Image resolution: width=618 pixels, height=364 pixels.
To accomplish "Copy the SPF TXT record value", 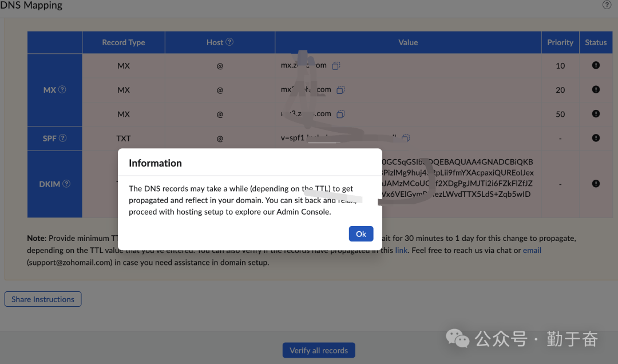I will pyautogui.click(x=406, y=138).
